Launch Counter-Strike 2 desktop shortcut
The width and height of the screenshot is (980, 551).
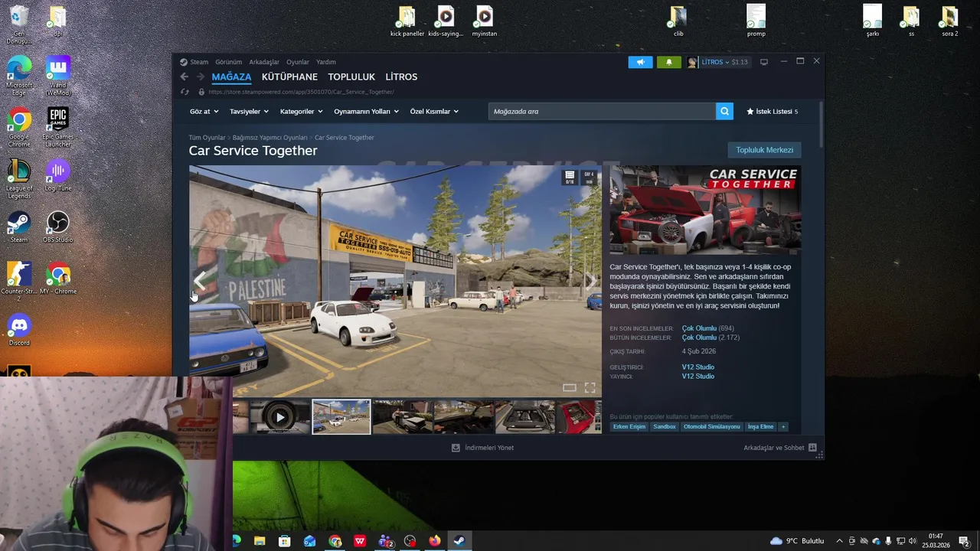coord(19,281)
